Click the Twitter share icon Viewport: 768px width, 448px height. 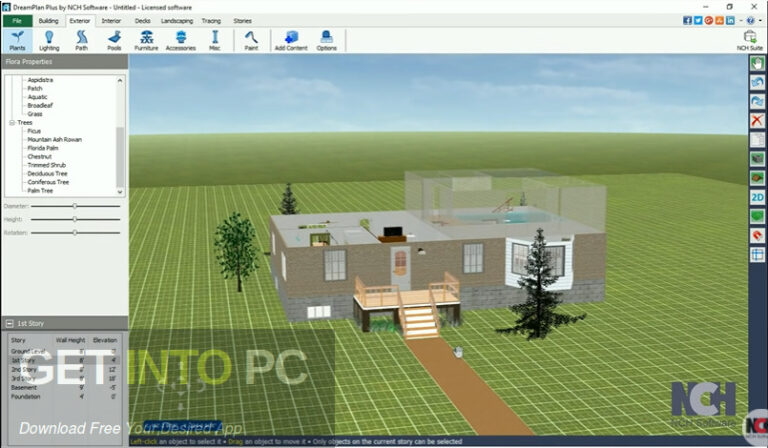[x=698, y=21]
